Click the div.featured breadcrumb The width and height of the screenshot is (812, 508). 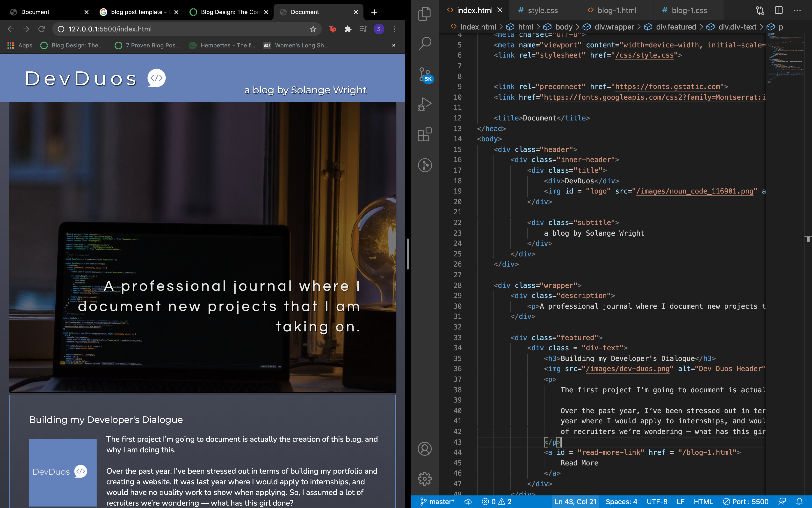[x=670, y=27]
